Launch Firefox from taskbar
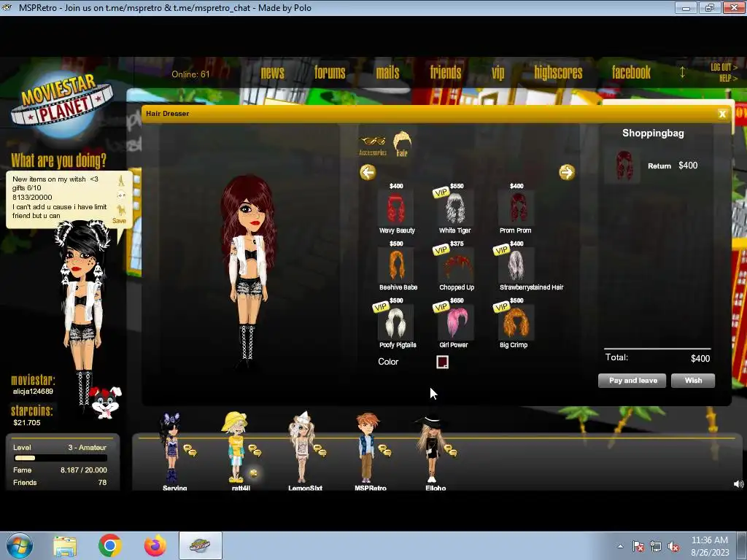747x560 pixels. click(x=155, y=545)
